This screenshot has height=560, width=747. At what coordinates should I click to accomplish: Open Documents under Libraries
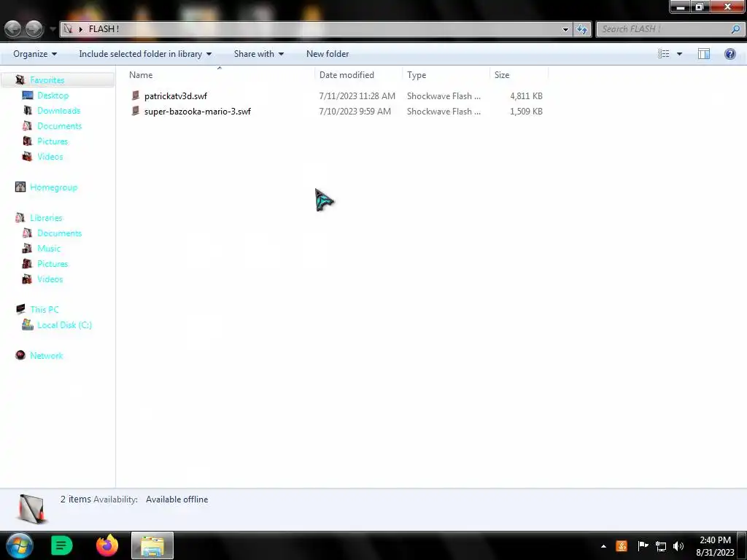(60, 233)
